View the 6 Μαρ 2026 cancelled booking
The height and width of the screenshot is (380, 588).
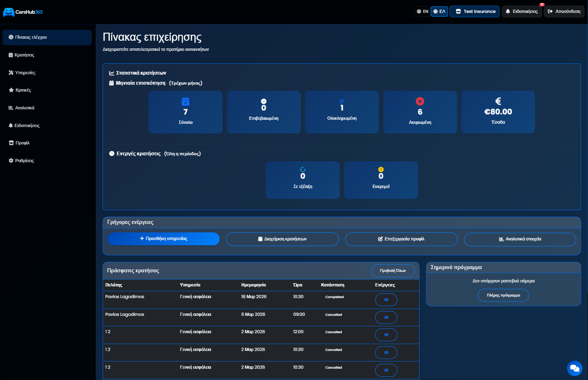tap(386, 317)
